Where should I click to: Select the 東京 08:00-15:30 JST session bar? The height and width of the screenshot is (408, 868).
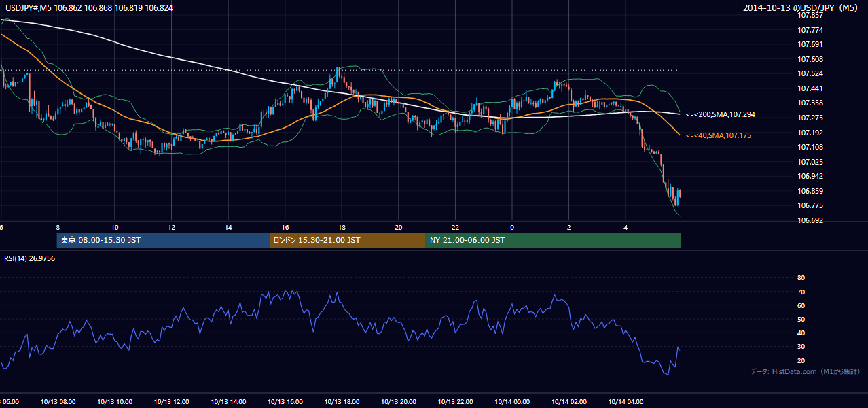[x=163, y=240]
